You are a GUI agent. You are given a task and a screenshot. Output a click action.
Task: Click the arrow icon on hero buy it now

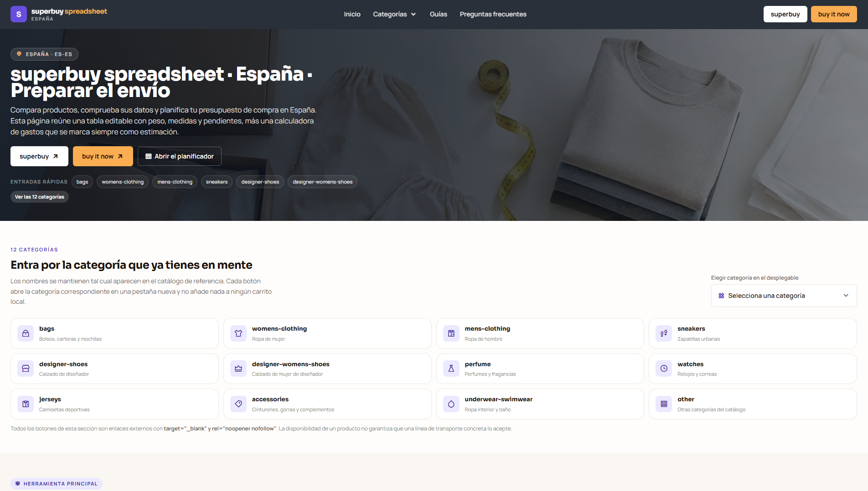coord(120,156)
